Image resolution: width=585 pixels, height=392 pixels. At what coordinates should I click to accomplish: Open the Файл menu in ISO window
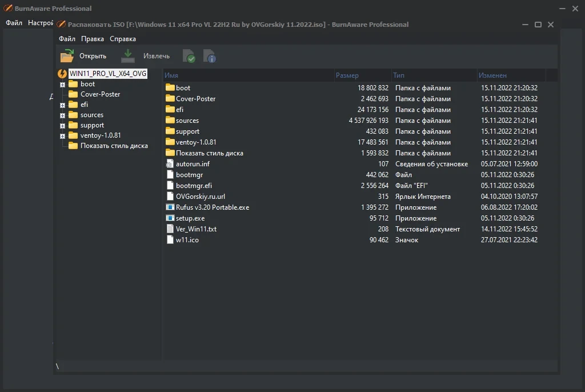coord(67,39)
